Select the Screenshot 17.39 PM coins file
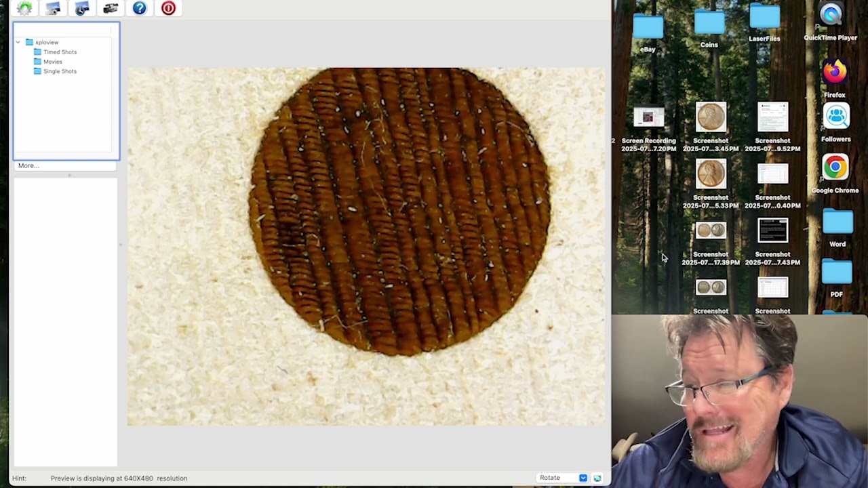 (711, 243)
